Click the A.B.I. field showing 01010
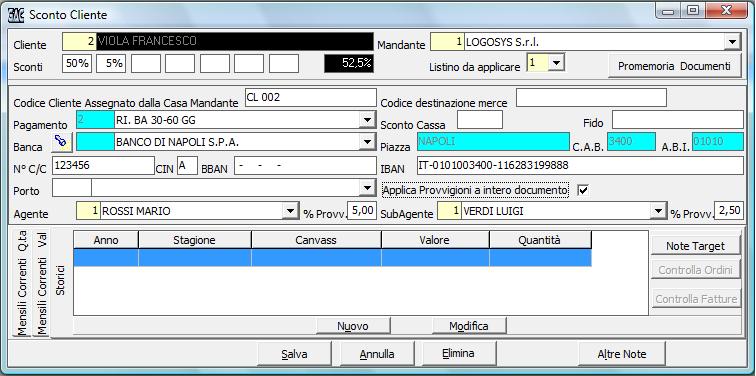Image resolution: width=756 pixels, height=376 pixels. click(x=717, y=142)
